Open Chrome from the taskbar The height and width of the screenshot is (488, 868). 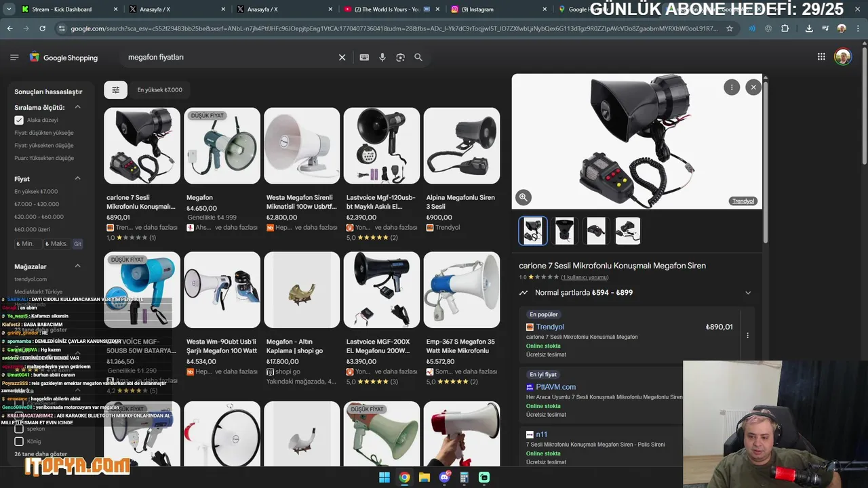pos(404,477)
